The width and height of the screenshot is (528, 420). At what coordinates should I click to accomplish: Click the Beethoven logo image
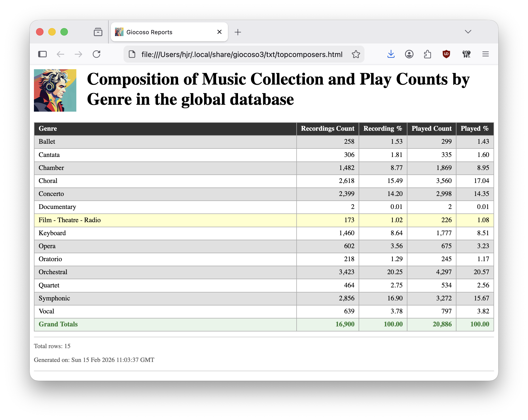click(55, 90)
